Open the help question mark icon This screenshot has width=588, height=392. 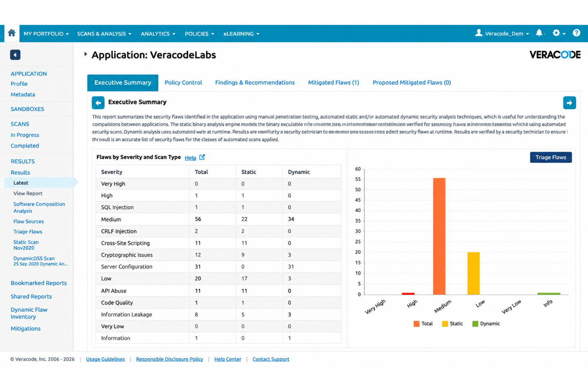click(x=576, y=33)
